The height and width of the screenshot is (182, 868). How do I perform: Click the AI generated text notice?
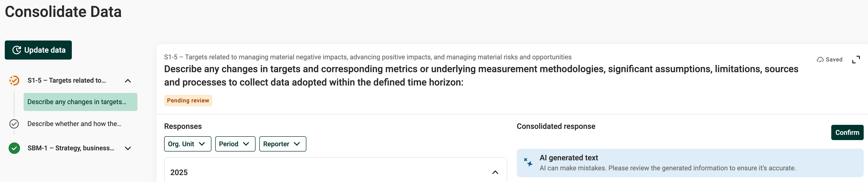click(x=667, y=163)
